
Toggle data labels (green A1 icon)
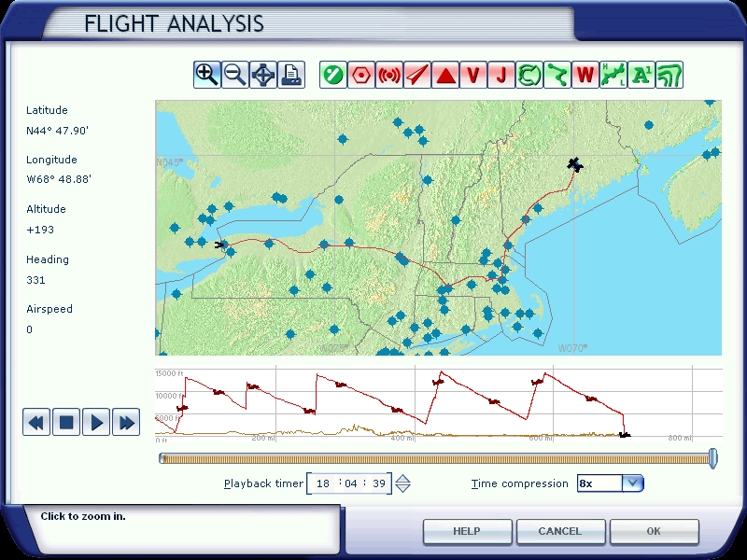[641, 75]
